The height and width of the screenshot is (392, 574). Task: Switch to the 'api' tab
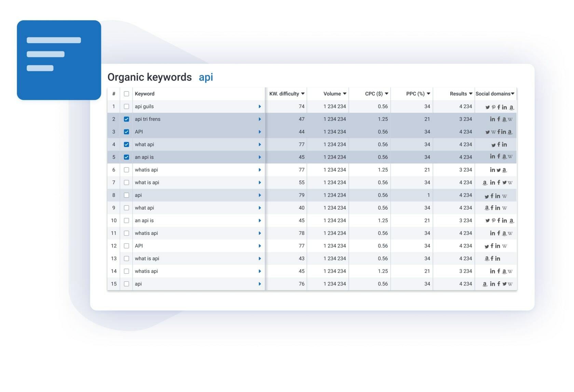click(206, 78)
